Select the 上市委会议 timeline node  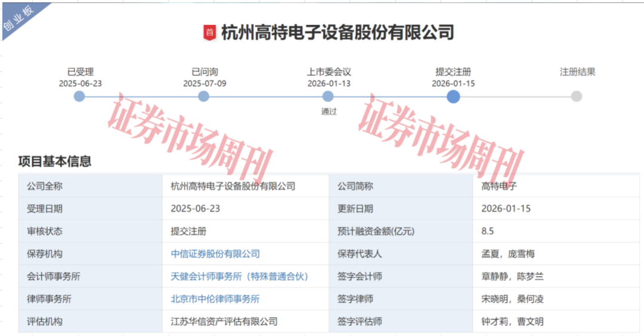click(328, 97)
